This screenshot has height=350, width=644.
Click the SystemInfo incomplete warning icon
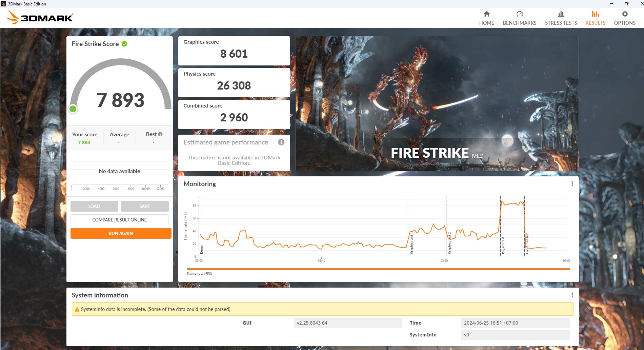point(77,309)
